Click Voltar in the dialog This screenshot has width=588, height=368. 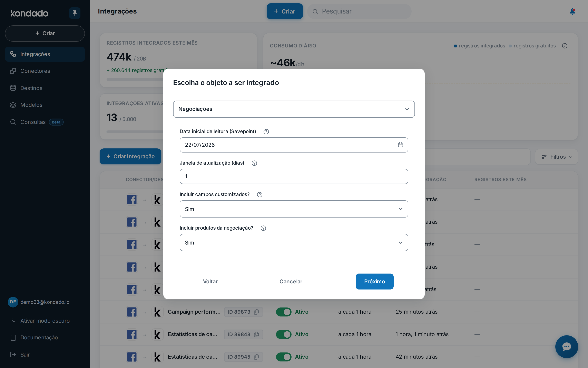(x=210, y=282)
